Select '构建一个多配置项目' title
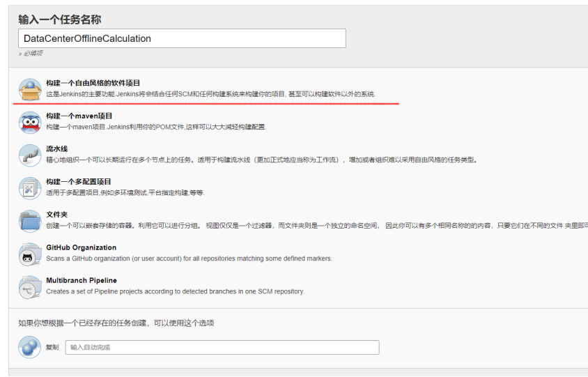Screen dimensions: 588x377 click(78, 182)
